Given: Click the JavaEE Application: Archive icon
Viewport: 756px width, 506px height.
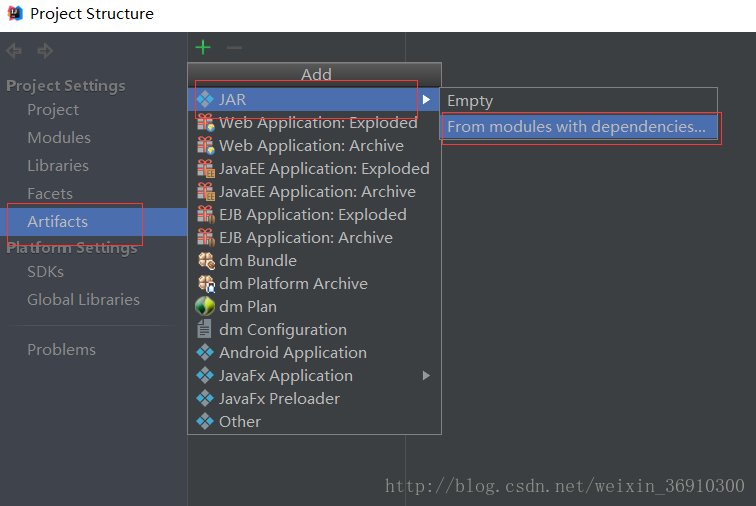Looking at the screenshot, I should [206, 191].
